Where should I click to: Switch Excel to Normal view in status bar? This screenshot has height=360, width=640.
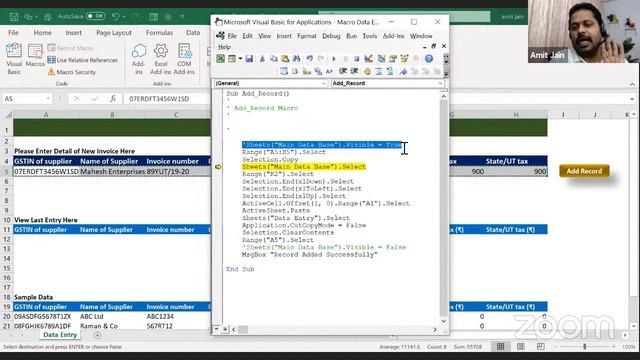tap(500, 347)
